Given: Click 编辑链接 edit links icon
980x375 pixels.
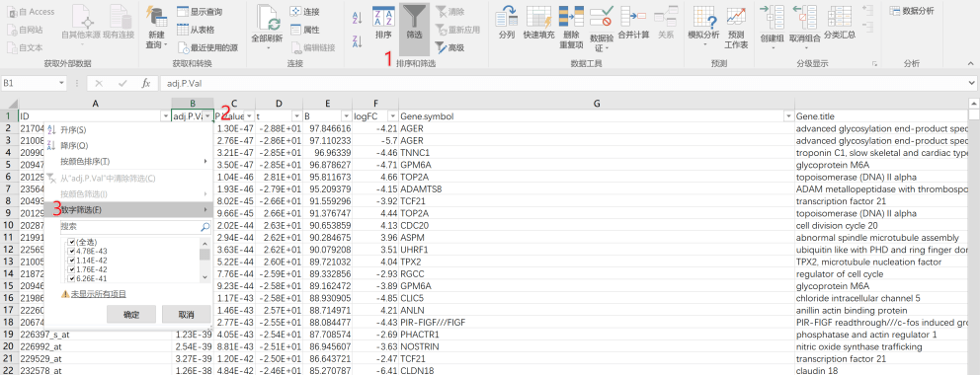Looking at the screenshot, I should point(295,47).
